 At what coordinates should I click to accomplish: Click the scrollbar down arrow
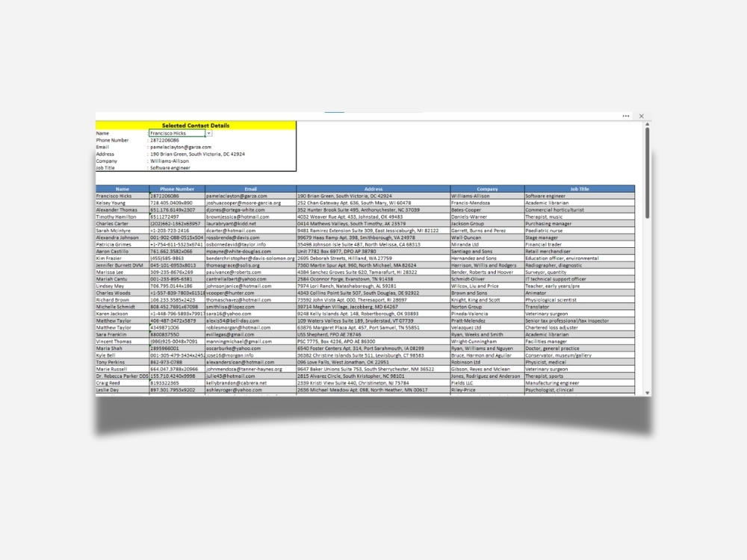(647, 393)
